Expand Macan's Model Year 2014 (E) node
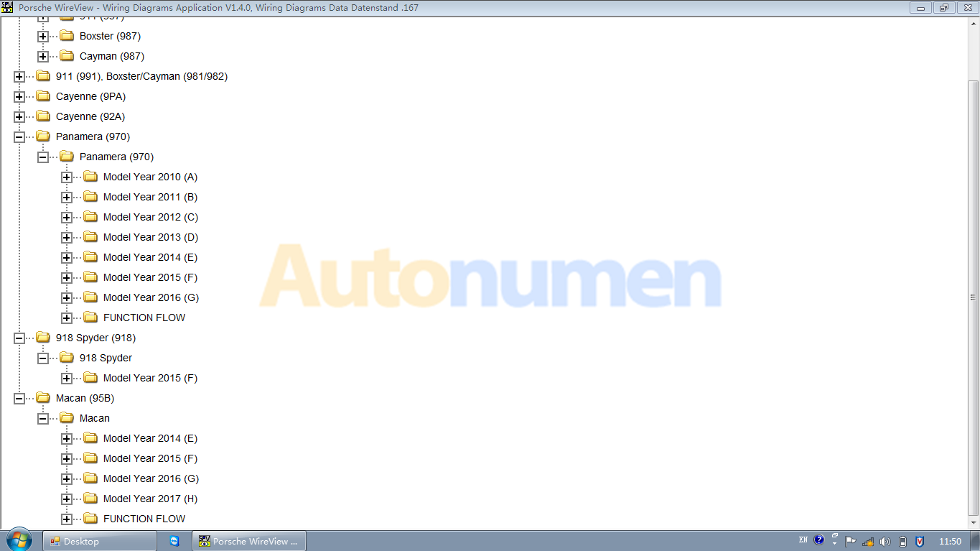Image resolution: width=980 pixels, height=551 pixels. tap(67, 438)
